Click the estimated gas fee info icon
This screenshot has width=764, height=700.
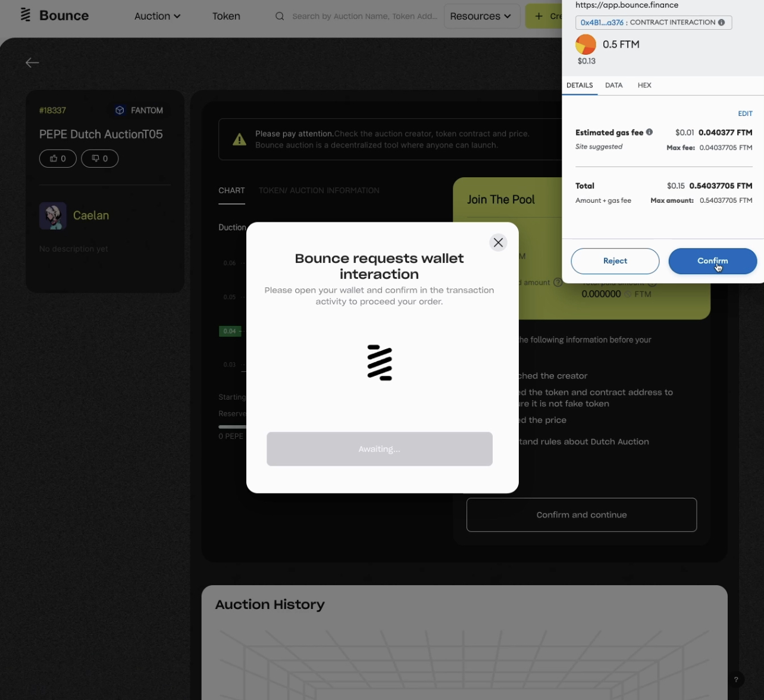click(649, 132)
